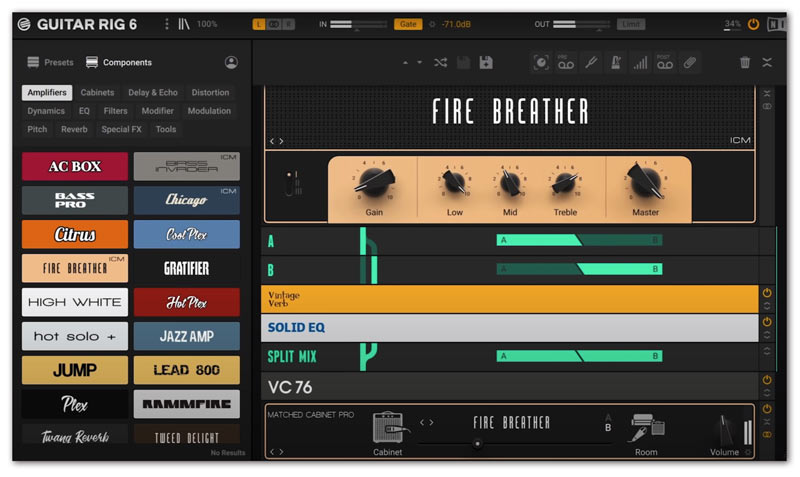Filter components by Modulation
The image size is (800, 477).
[x=209, y=111]
